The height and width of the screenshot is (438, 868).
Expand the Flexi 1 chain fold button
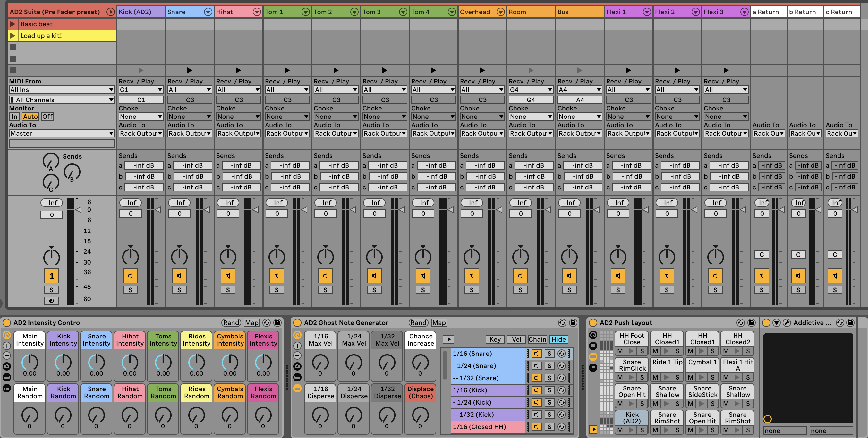tap(647, 12)
